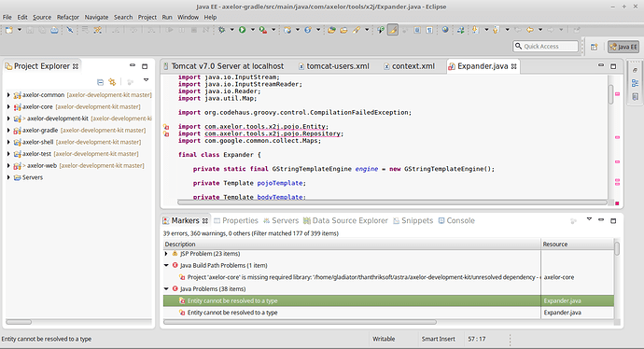Click Collapse All in Project Explorer

point(100,82)
